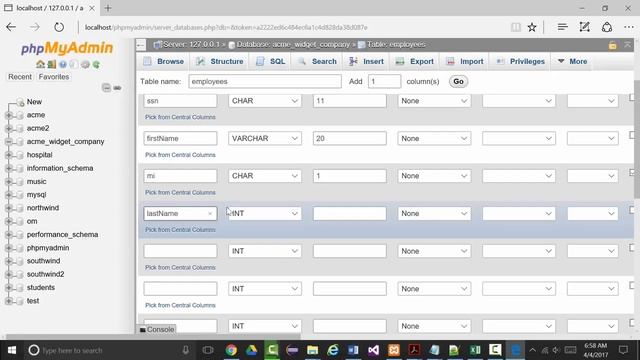Open attributes dropdown in lastName row
The width and height of the screenshot is (640, 360).
click(x=592, y=213)
